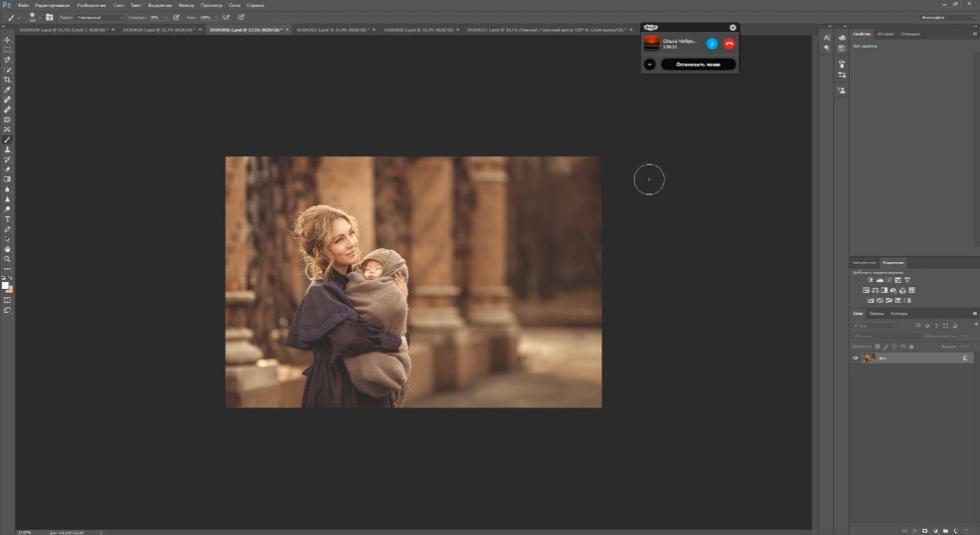Image resolution: width=980 pixels, height=535 pixels.
Task: Select the Zoom tool in toolbar
Action: click(8, 259)
